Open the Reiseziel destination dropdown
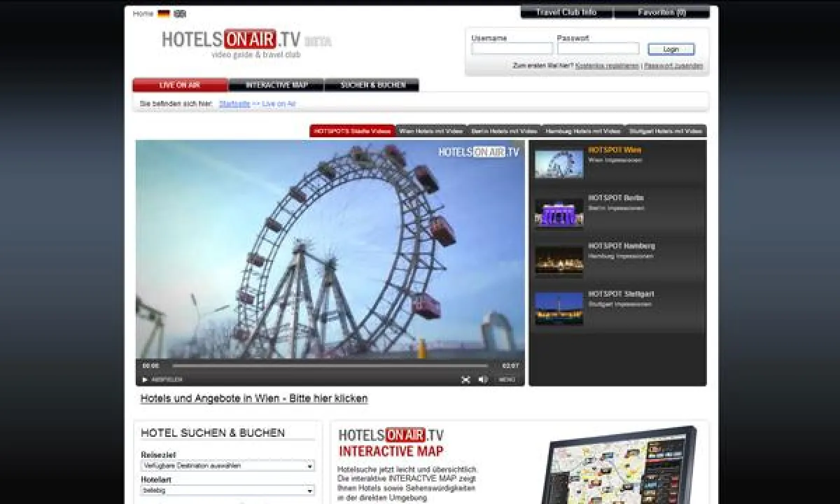This screenshot has height=504, width=840. [229, 466]
